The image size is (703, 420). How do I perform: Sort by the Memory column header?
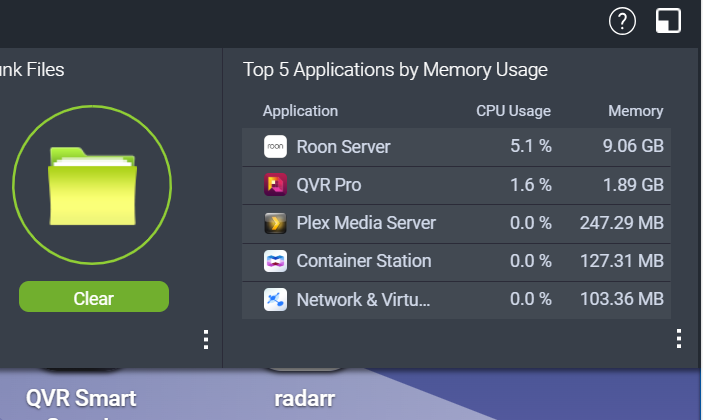[635, 111]
